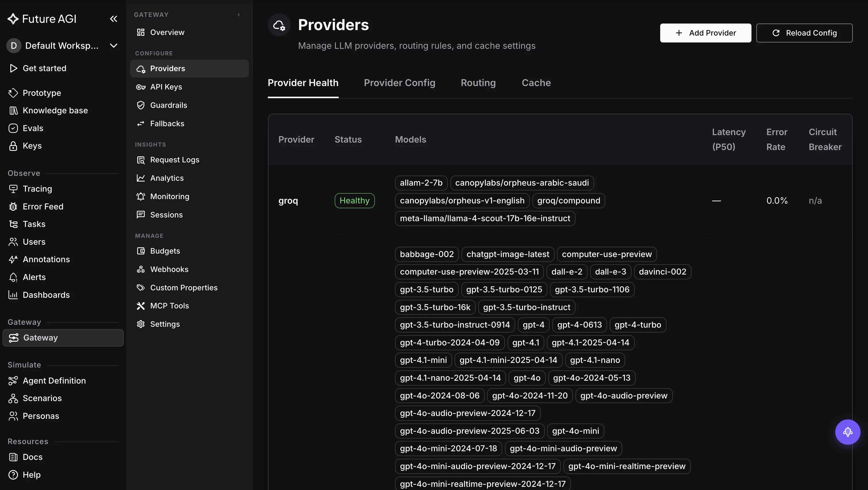The height and width of the screenshot is (490, 868).
Task: Switch to the Cache tab
Action: point(536,83)
